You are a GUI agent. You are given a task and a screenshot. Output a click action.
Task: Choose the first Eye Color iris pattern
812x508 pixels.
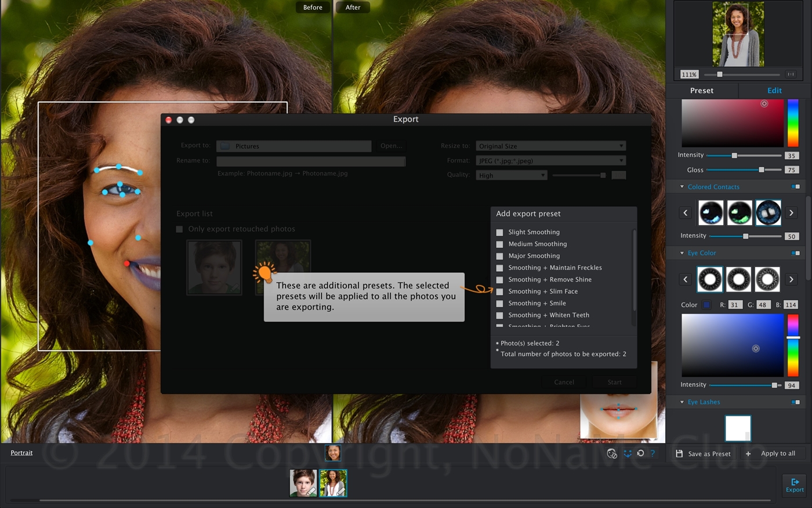tap(710, 279)
